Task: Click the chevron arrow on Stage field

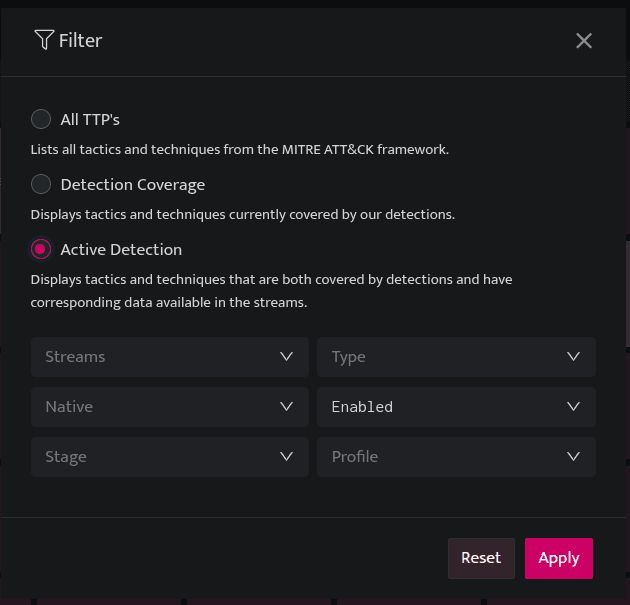Action: tap(286, 456)
